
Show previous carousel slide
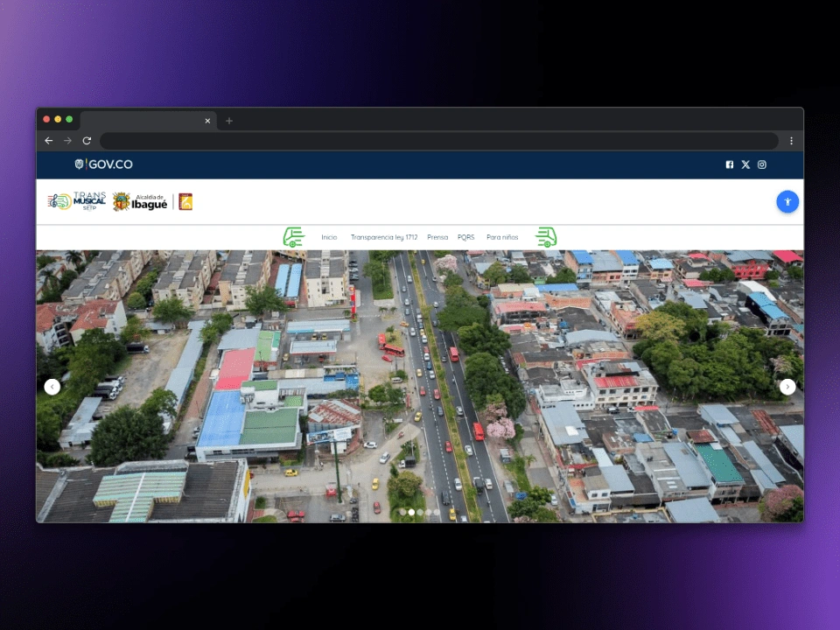(x=52, y=387)
